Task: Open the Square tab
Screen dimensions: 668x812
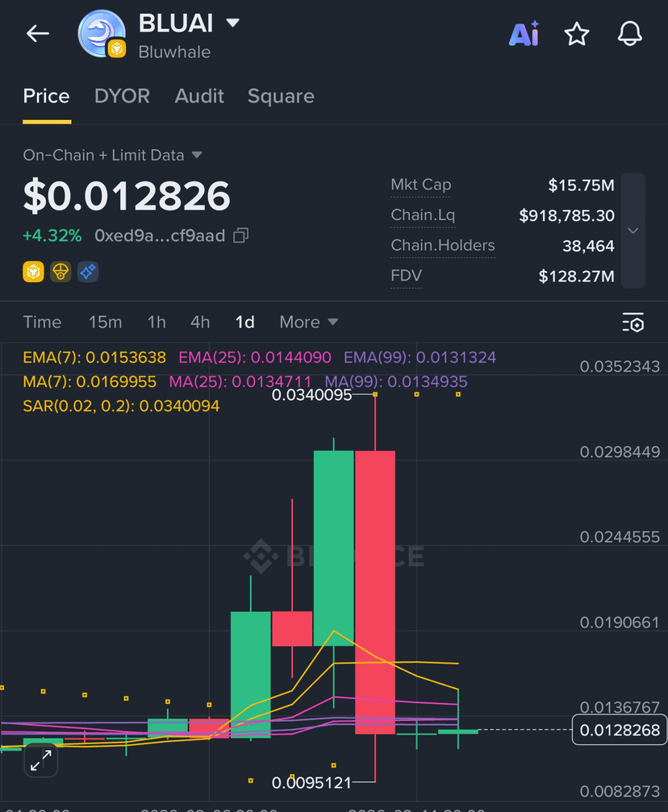Action: [x=281, y=96]
